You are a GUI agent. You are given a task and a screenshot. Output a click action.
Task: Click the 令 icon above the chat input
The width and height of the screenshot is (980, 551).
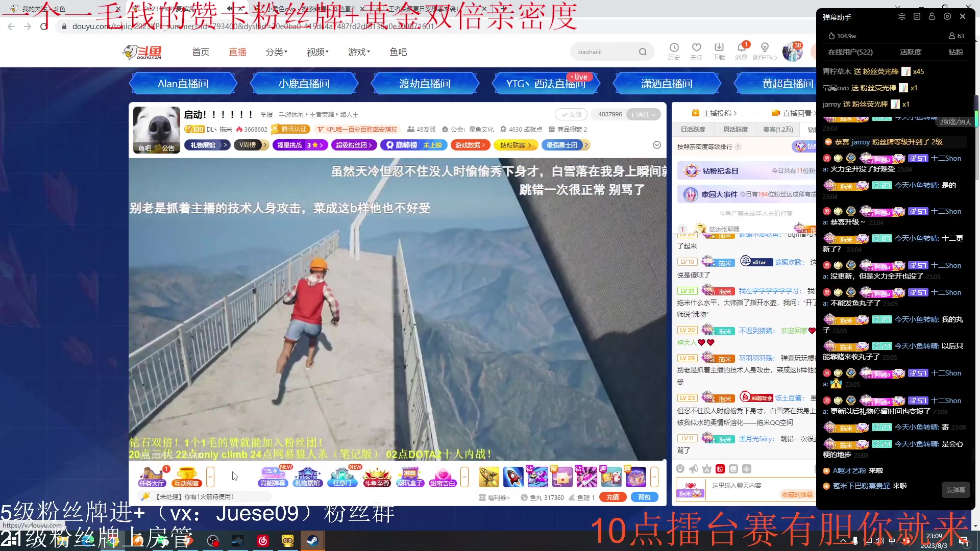tap(747, 469)
